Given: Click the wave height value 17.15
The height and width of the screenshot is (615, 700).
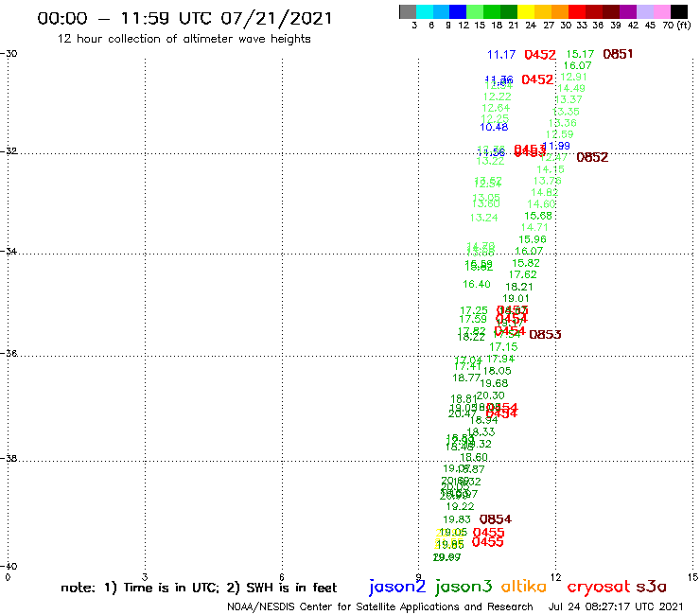Looking at the screenshot, I should pos(503,347).
